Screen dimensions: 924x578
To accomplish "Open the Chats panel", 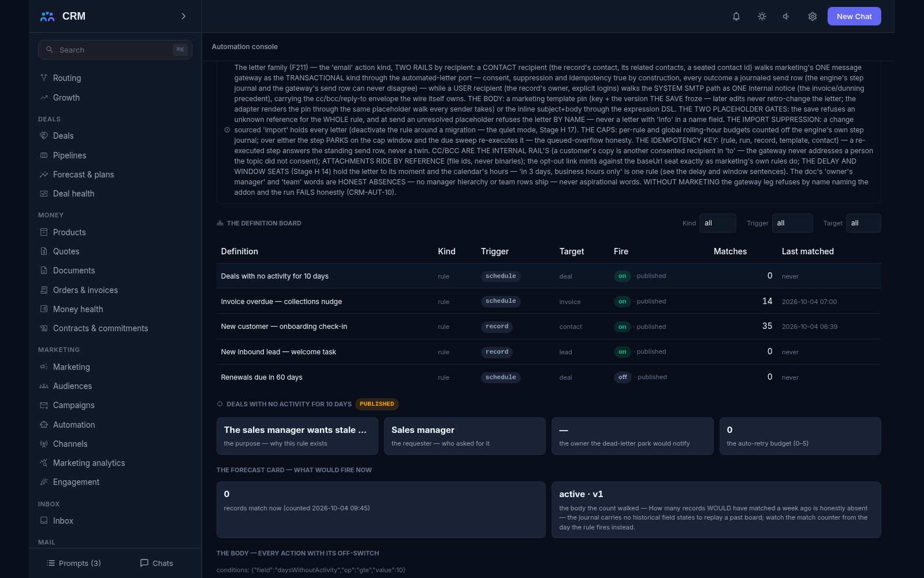I will pyautogui.click(x=157, y=563).
